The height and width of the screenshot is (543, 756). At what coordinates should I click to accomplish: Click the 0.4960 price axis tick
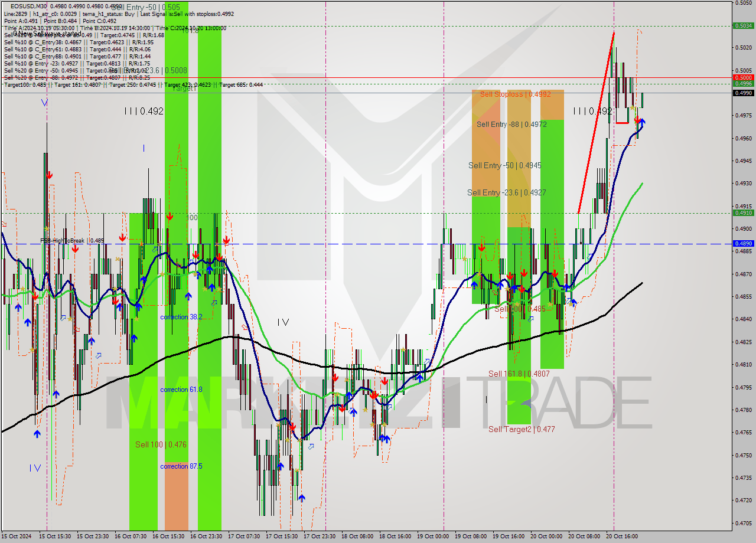(x=743, y=138)
